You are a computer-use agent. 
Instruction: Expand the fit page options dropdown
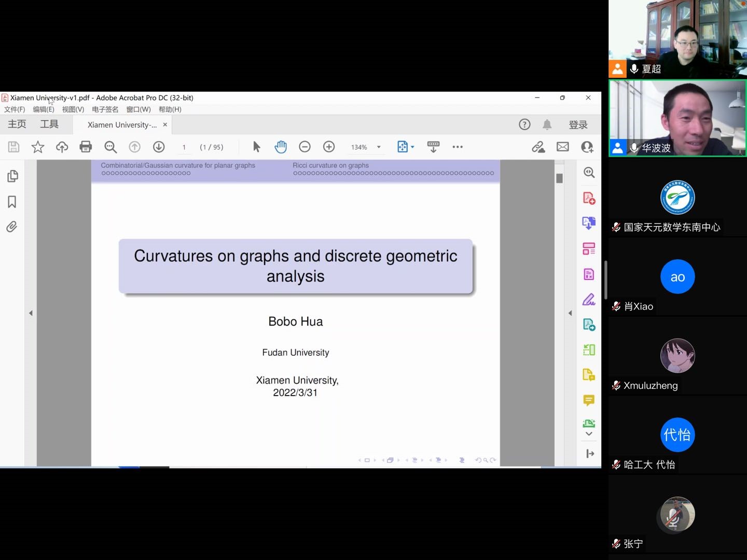pyautogui.click(x=412, y=147)
